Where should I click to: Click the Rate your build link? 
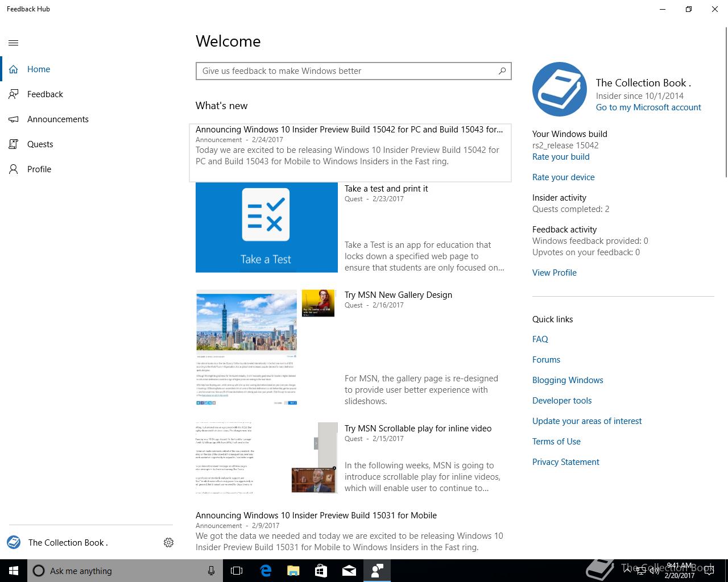[x=561, y=157]
